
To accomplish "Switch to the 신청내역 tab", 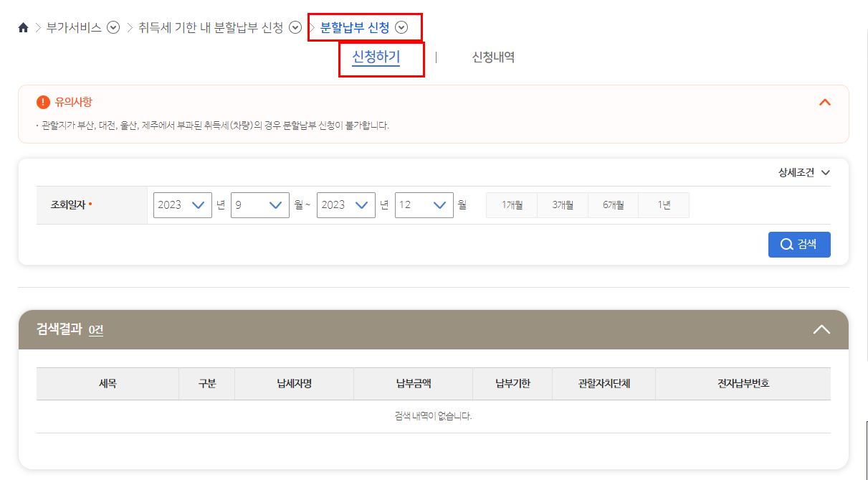I will (x=492, y=57).
